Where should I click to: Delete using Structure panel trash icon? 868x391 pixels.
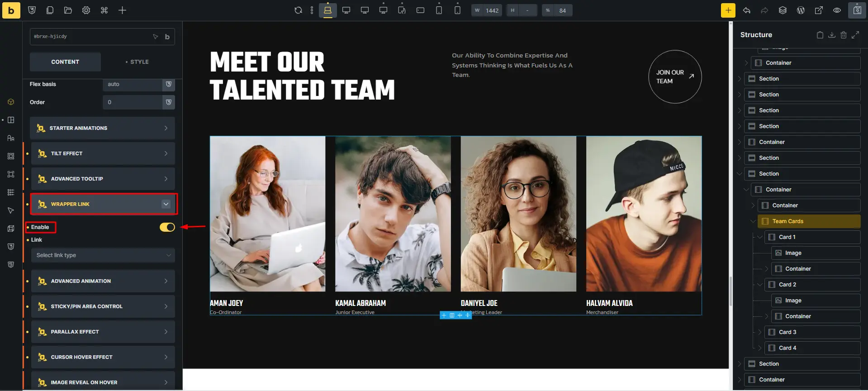pos(843,35)
